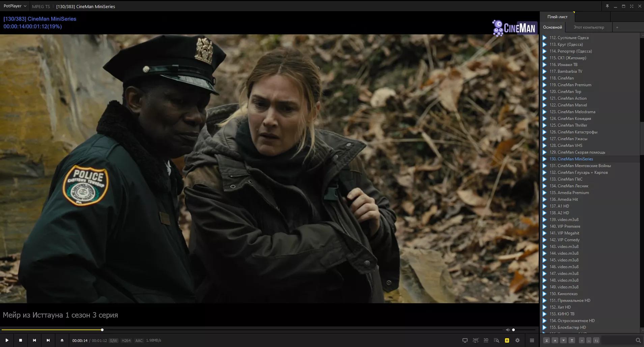Screen dimensions: 644x347
Task: Select 128. CineMan VHS channel
Action: (x=590, y=146)
